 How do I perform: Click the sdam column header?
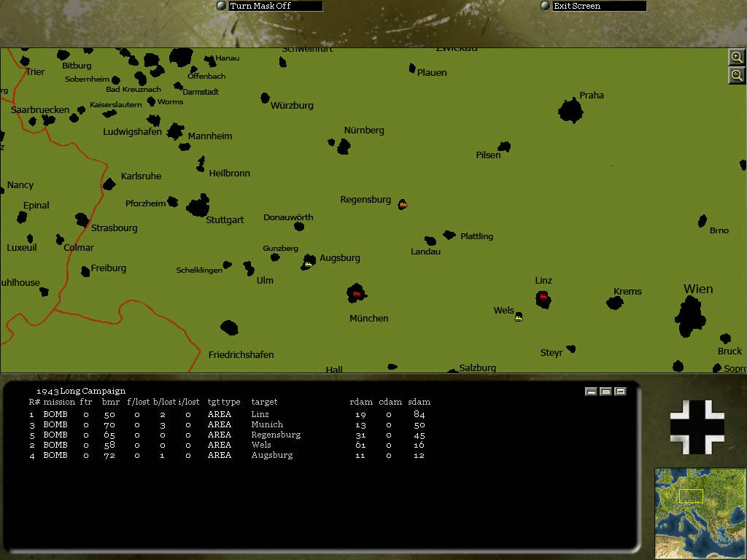(x=419, y=402)
